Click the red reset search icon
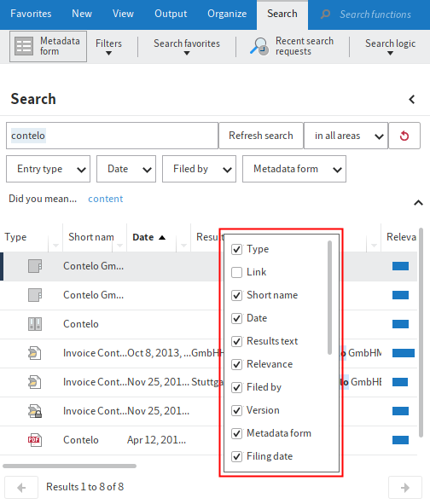Image resolution: width=430 pixels, height=504 pixels. coord(404,136)
